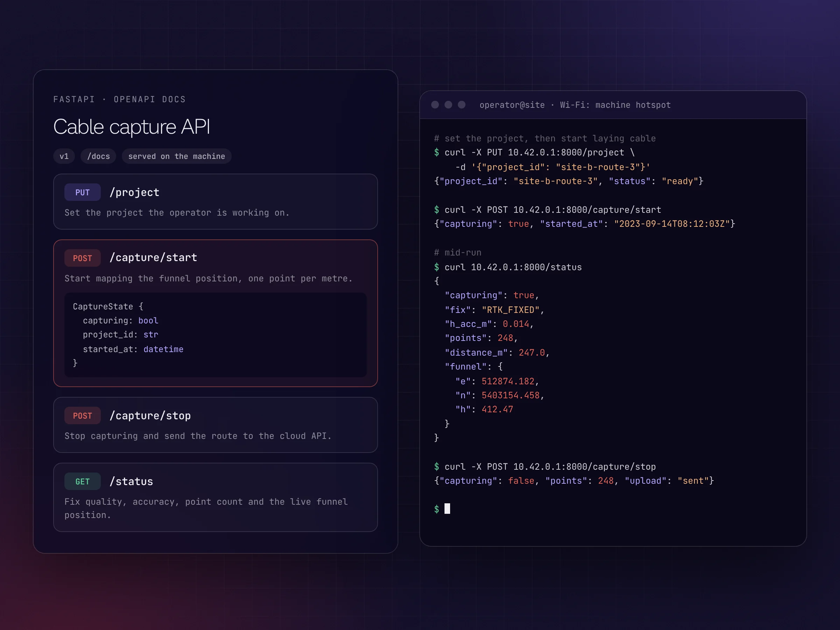Click the CaptureState schema name
The width and height of the screenshot is (840, 630).
pos(103,307)
